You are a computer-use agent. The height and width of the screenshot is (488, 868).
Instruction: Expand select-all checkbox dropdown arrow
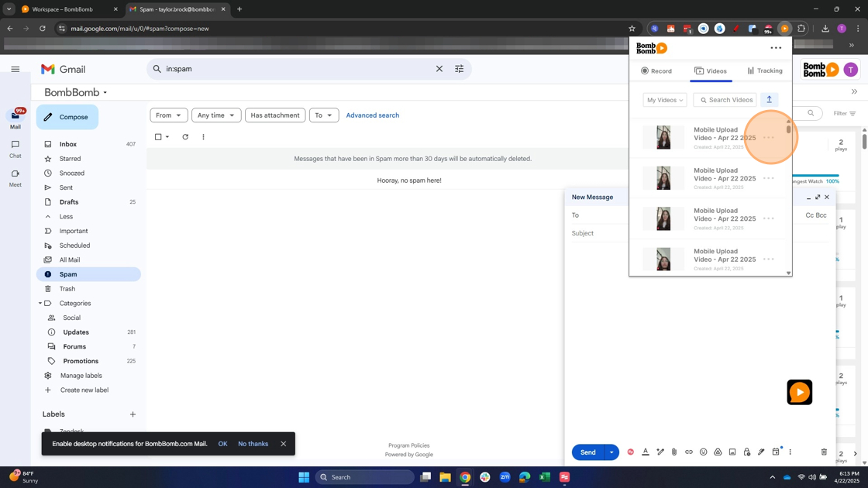[x=167, y=136]
